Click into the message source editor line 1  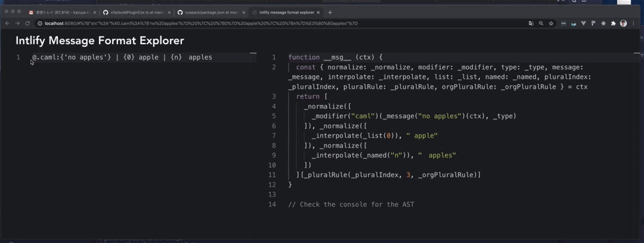(144, 57)
